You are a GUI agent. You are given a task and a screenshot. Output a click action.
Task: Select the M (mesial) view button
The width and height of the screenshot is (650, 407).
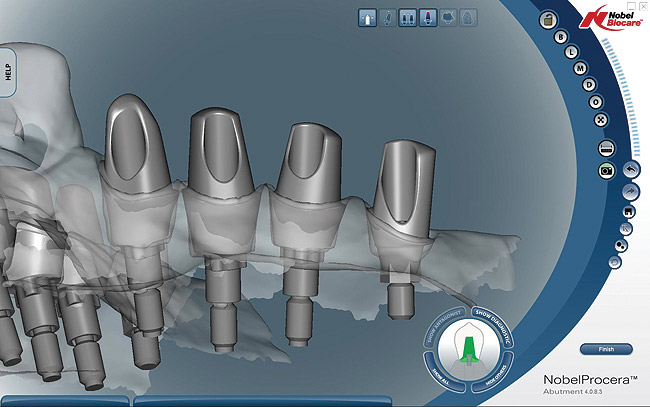tap(580, 68)
